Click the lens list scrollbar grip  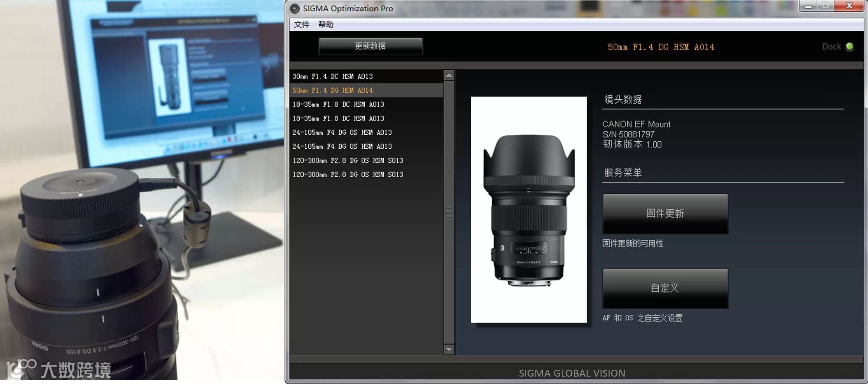(449, 212)
